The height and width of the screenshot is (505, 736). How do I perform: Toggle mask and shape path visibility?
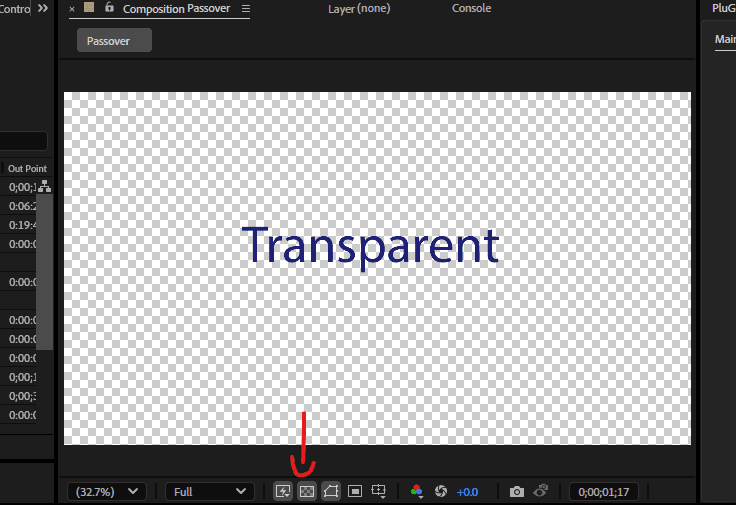(x=331, y=491)
